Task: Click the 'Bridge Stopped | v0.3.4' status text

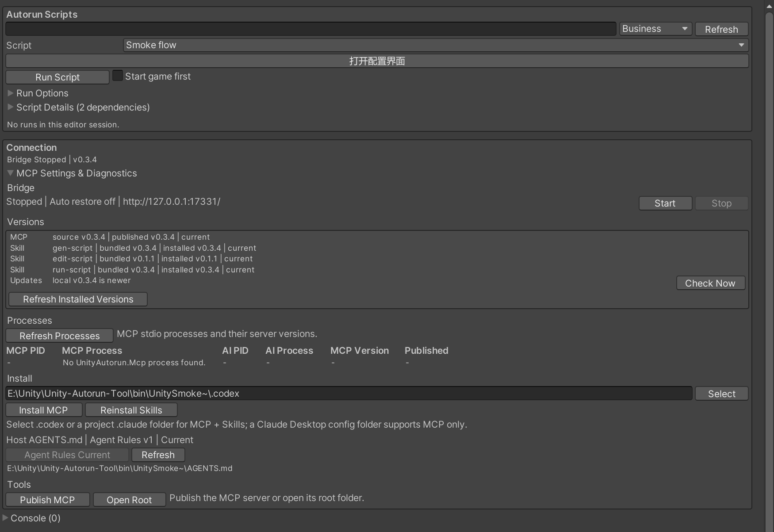Action: 52,160
